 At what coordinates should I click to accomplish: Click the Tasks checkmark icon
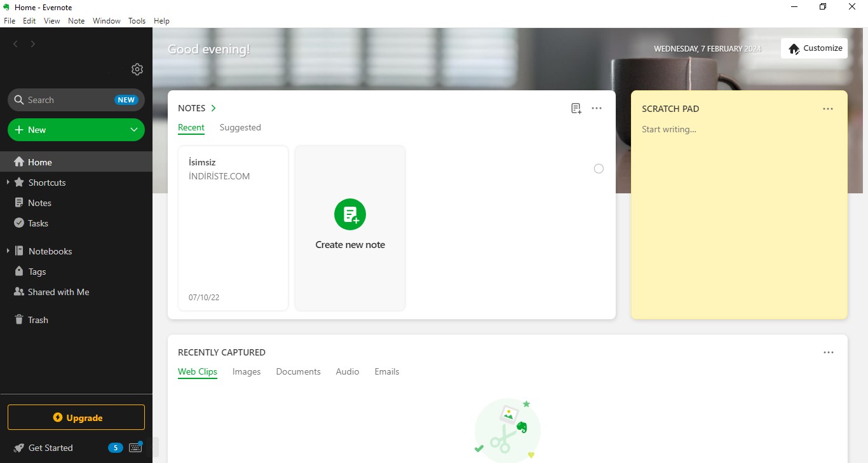coord(19,223)
